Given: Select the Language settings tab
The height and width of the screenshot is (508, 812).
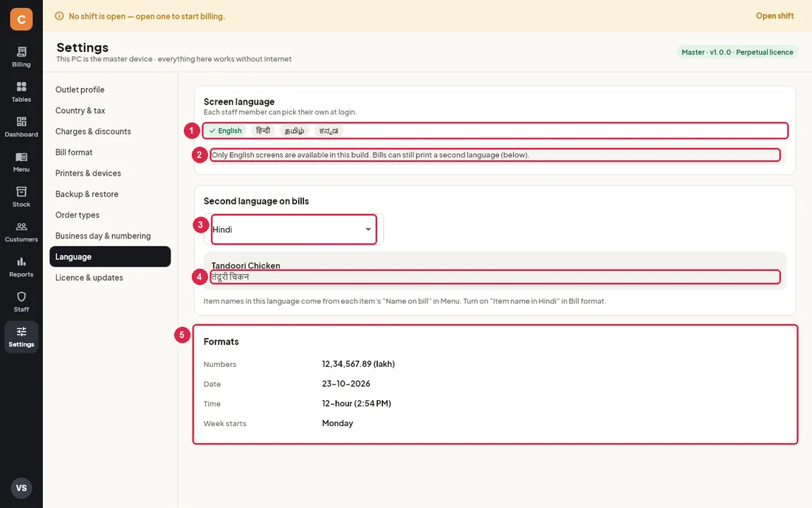Looking at the screenshot, I should tap(110, 257).
